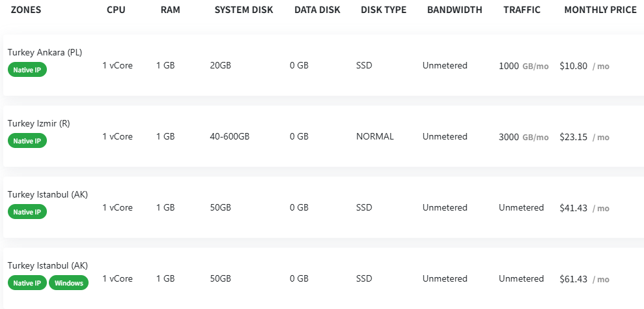Click the Native IP badge under Turkey Izmir
The height and width of the screenshot is (309, 644).
[x=27, y=141]
